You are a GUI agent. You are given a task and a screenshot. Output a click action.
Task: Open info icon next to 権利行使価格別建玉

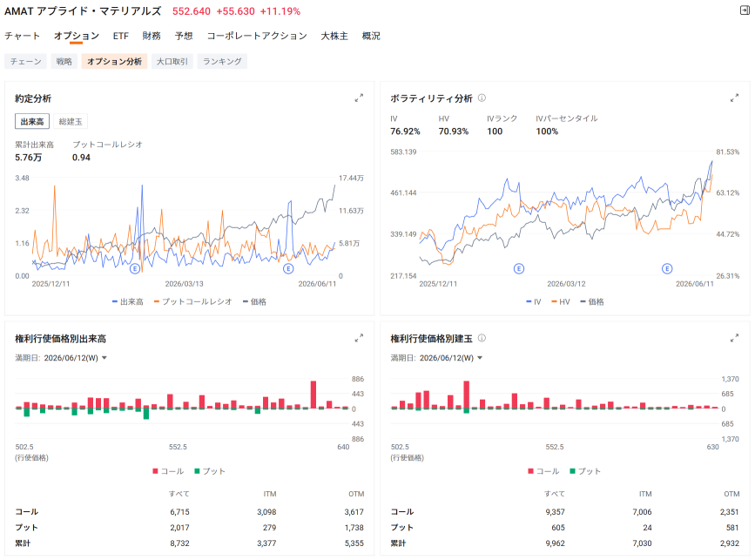[482, 338]
